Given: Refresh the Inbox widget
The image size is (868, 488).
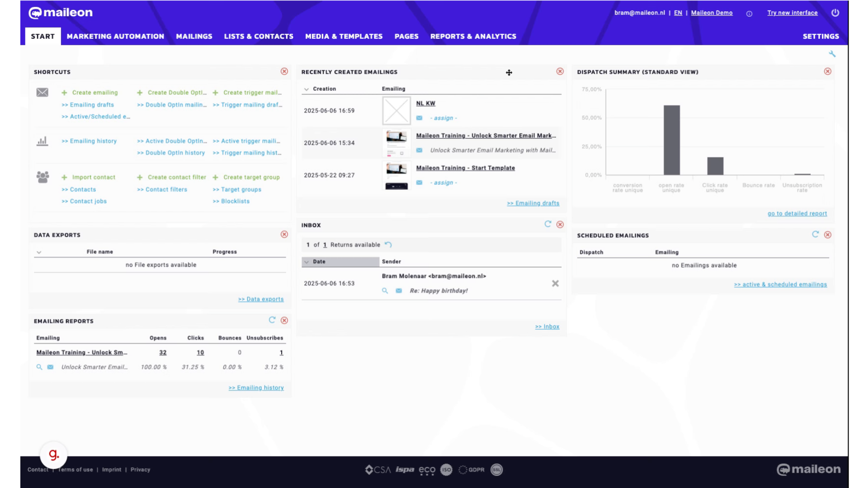Looking at the screenshot, I should click(x=548, y=224).
